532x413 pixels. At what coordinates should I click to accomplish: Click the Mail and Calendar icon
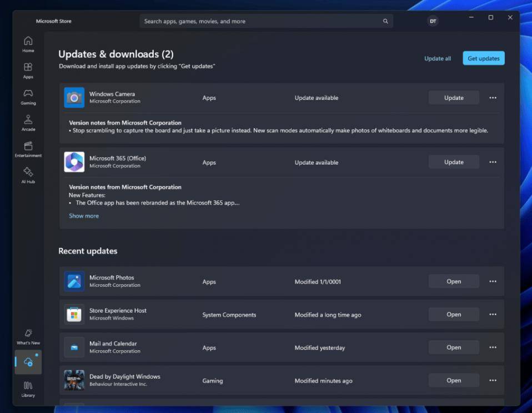(x=74, y=347)
